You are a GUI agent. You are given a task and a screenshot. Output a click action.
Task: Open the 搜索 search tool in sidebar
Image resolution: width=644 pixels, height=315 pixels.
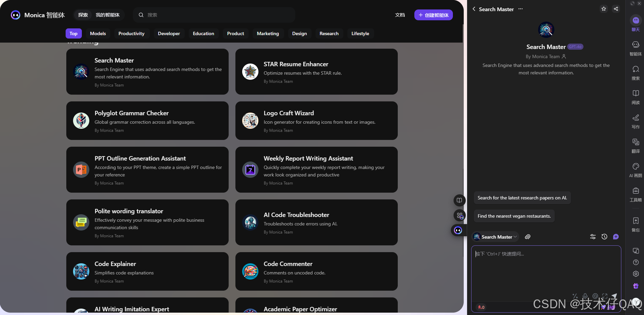click(x=636, y=72)
